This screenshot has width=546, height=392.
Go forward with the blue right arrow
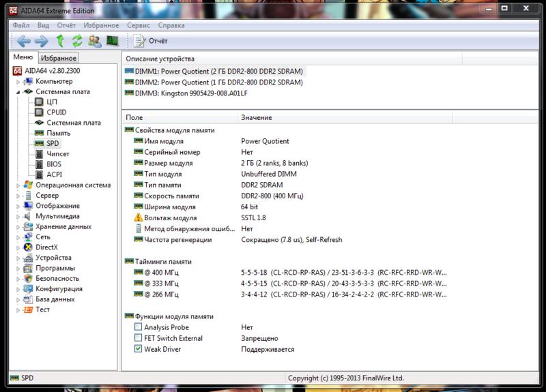coord(42,41)
